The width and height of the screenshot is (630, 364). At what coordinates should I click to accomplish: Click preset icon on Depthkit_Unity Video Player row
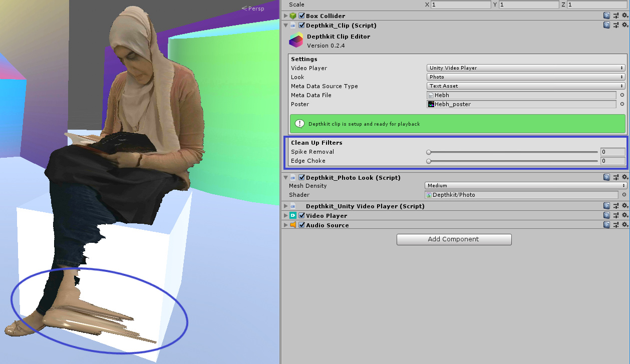615,206
